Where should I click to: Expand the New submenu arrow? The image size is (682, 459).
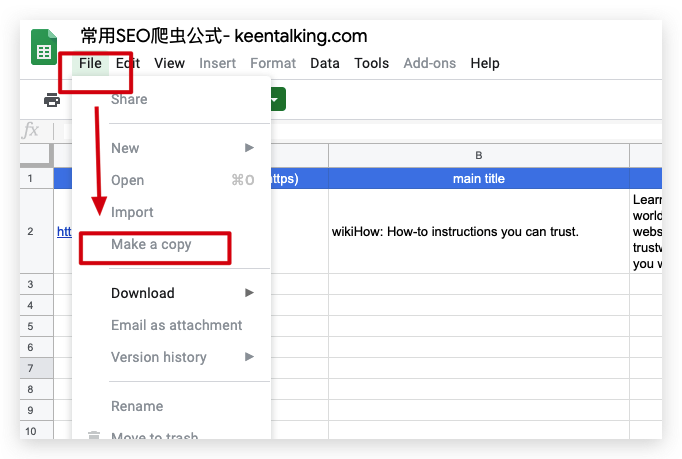(x=249, y=148)
